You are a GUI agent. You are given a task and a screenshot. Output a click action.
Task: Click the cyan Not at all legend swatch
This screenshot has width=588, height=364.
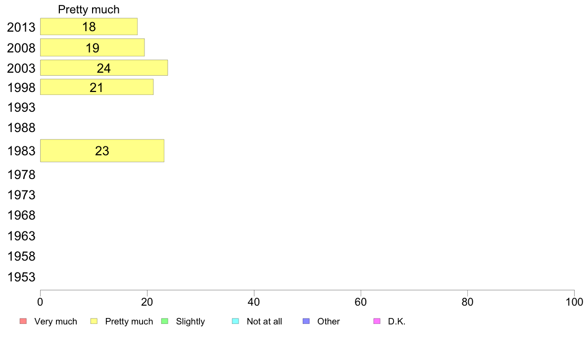(x=236, y=321)
